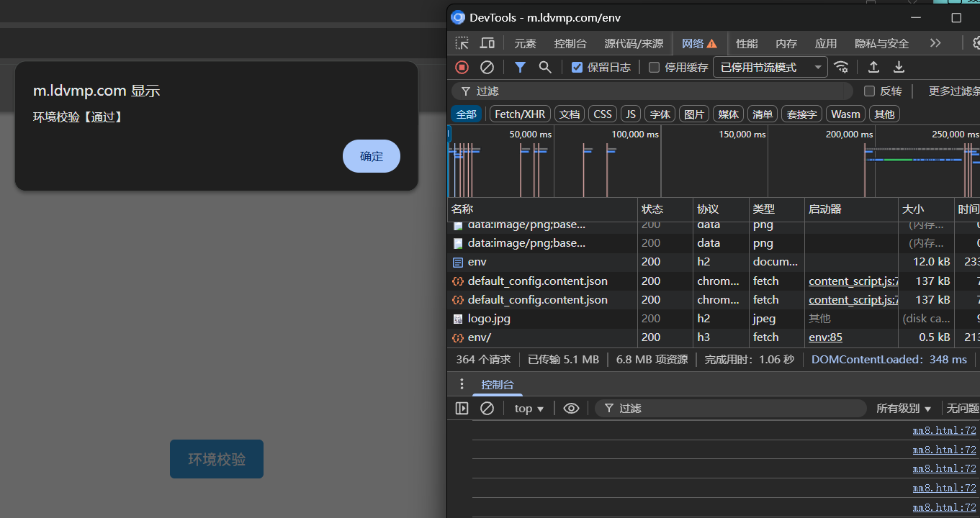Check the 反转 filter checkbox
Screen dimensions: 980x518
869,91
